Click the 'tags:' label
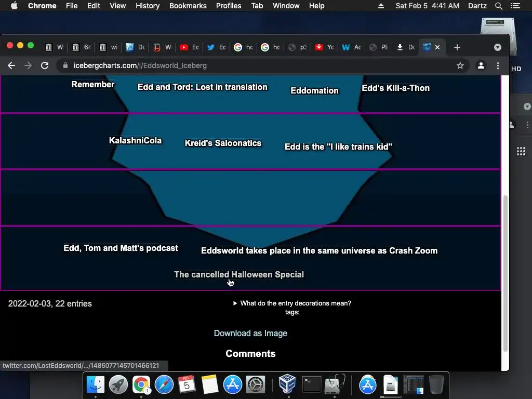Image resolution: width=532 pixels, height=399 pixels. [x=292, y=312]
